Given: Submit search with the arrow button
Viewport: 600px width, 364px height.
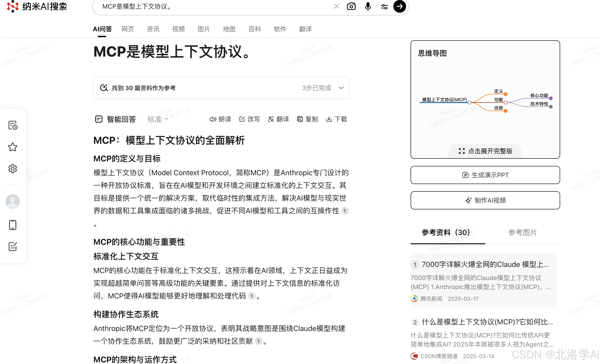Looking at the screenshot, I should click(399, 6).
